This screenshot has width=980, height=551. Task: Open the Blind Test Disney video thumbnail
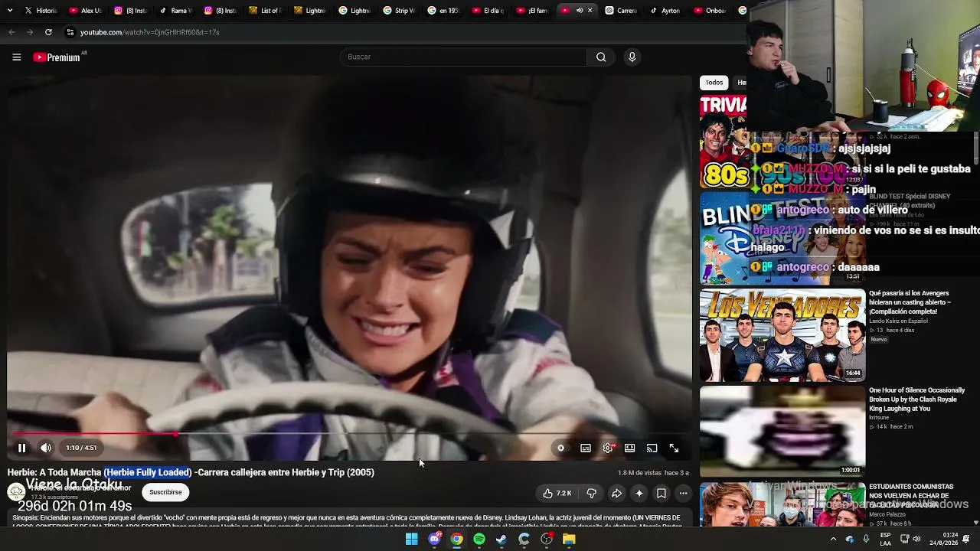coord(782,238)
